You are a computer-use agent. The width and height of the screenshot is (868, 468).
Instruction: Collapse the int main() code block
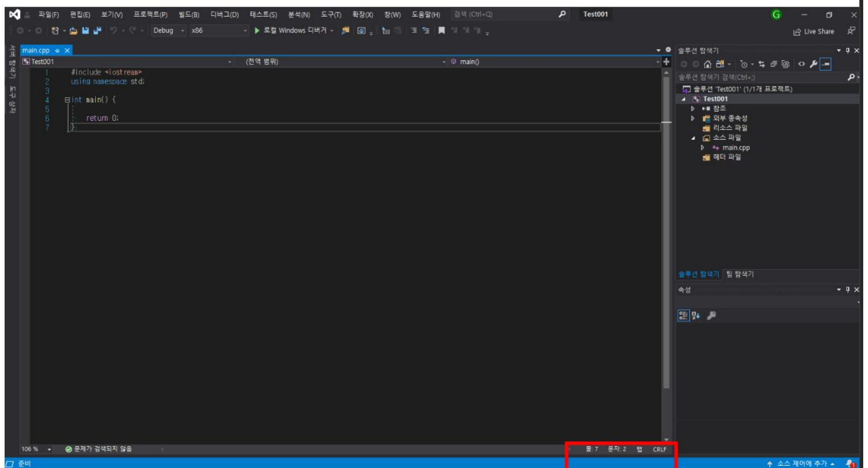coord(67,100)
